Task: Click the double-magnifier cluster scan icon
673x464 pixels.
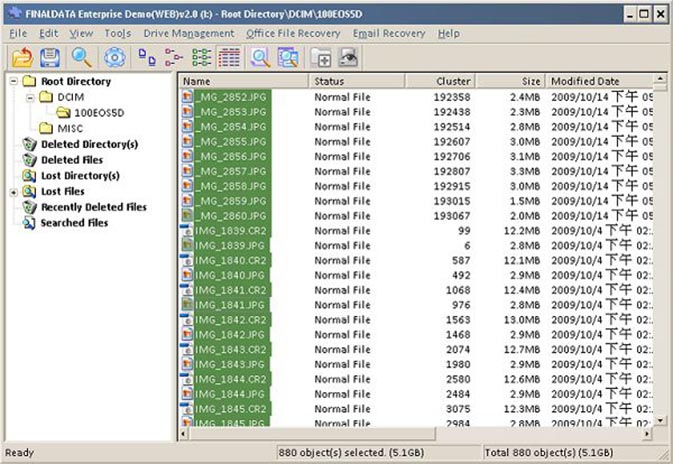Action: [288, 58]
